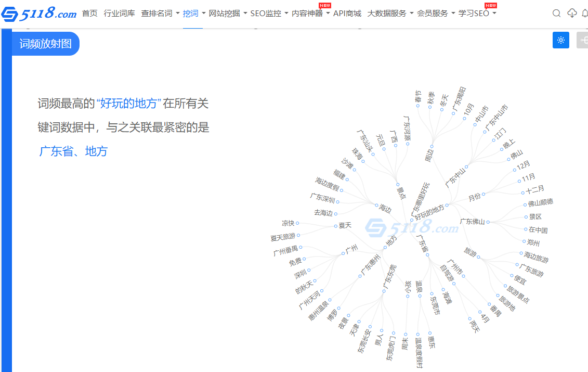Select the 月份 branch node
Image resolution: width=588 pixels, height=372 pixels.
coord(474,197)
